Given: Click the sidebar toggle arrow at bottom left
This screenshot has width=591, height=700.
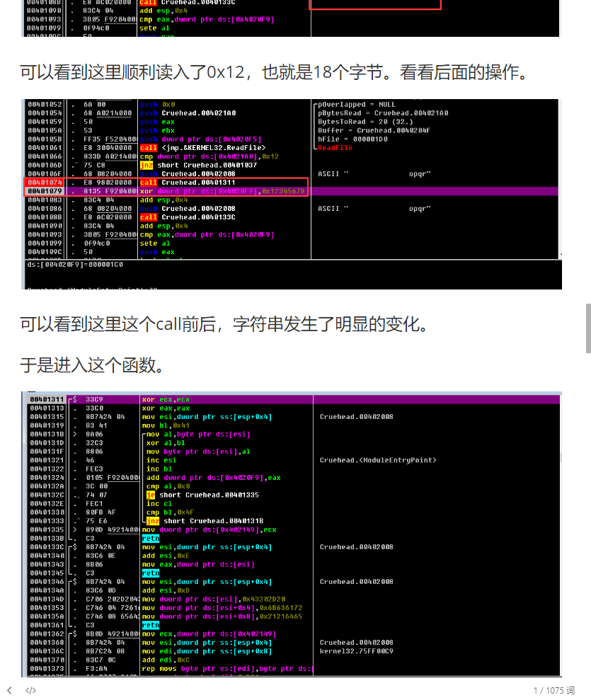Looking at the screenshot, I should (x=10, y=690).
